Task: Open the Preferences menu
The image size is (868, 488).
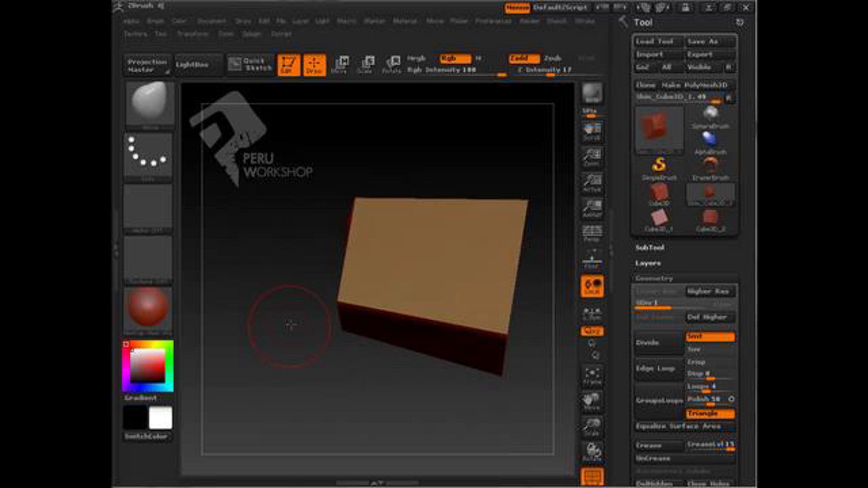Action: 493,21
